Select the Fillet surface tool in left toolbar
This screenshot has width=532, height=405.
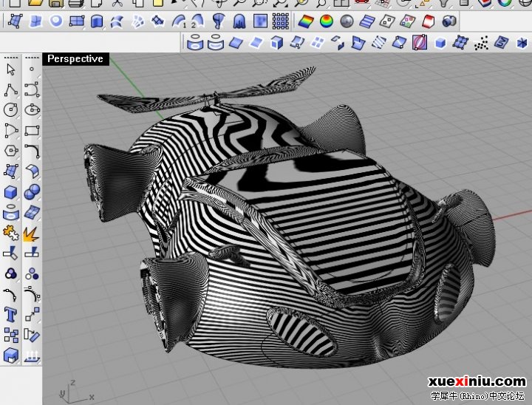coord(32,171)
